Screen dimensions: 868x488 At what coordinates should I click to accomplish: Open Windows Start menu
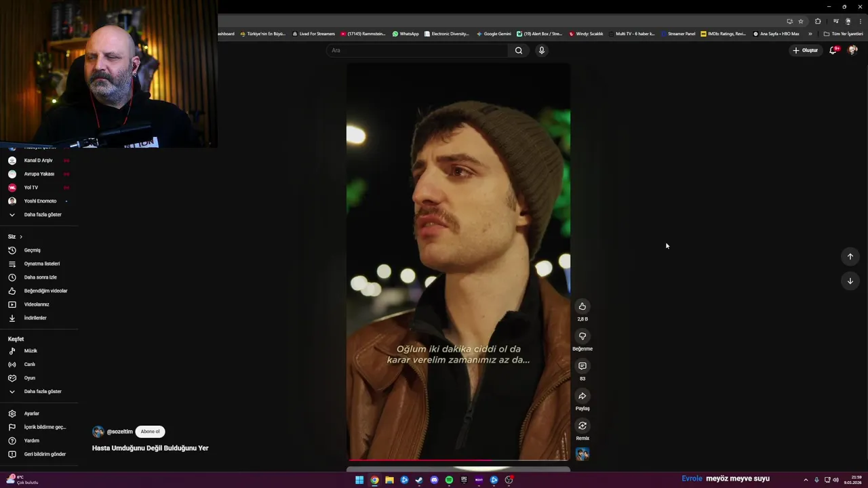(359, 480)
